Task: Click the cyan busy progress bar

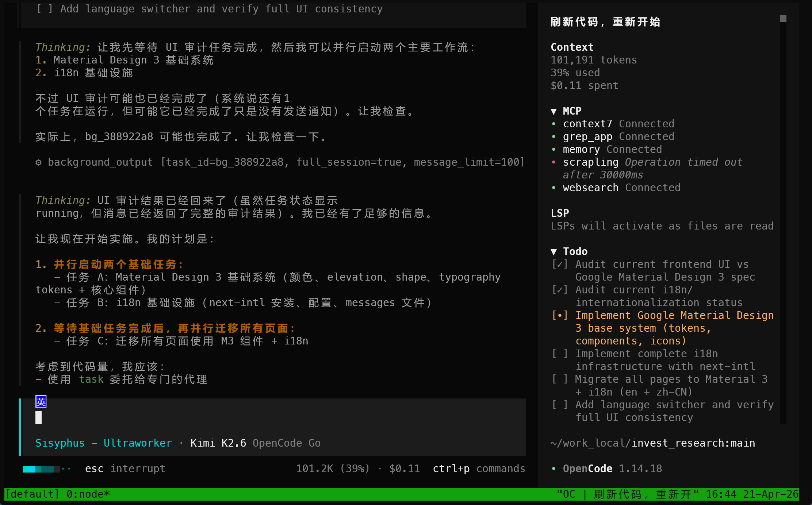Action: [x=47, y=469]
